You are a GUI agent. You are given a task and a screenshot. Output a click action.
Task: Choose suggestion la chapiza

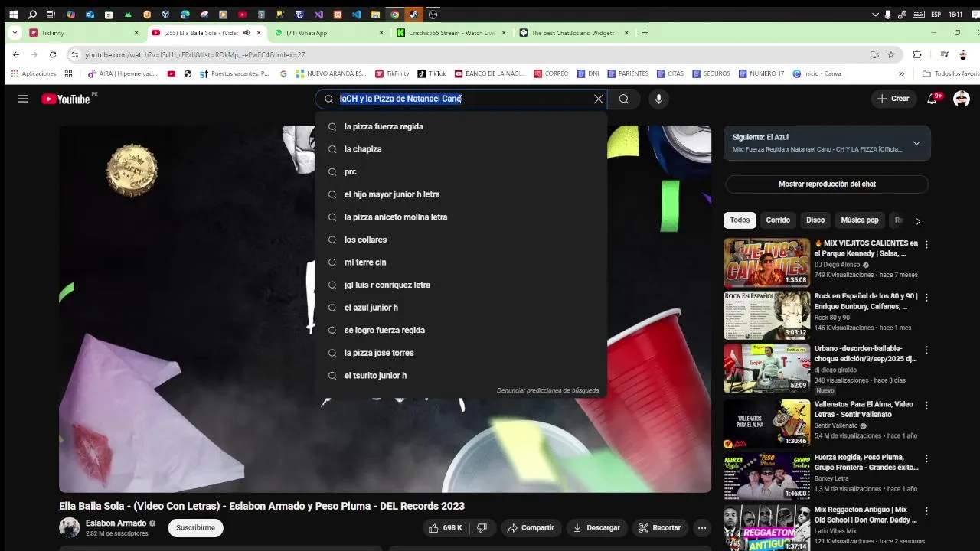pyautogui.click(x=461, y=149)
